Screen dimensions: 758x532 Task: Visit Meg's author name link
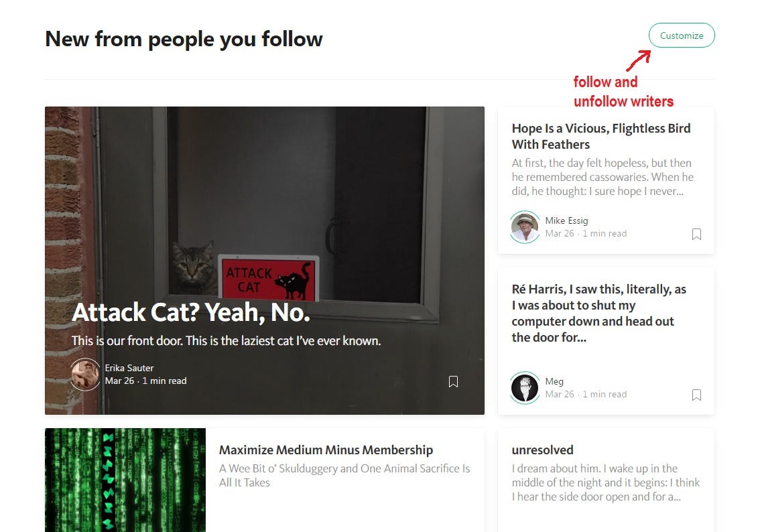click(x=554, y=381)
